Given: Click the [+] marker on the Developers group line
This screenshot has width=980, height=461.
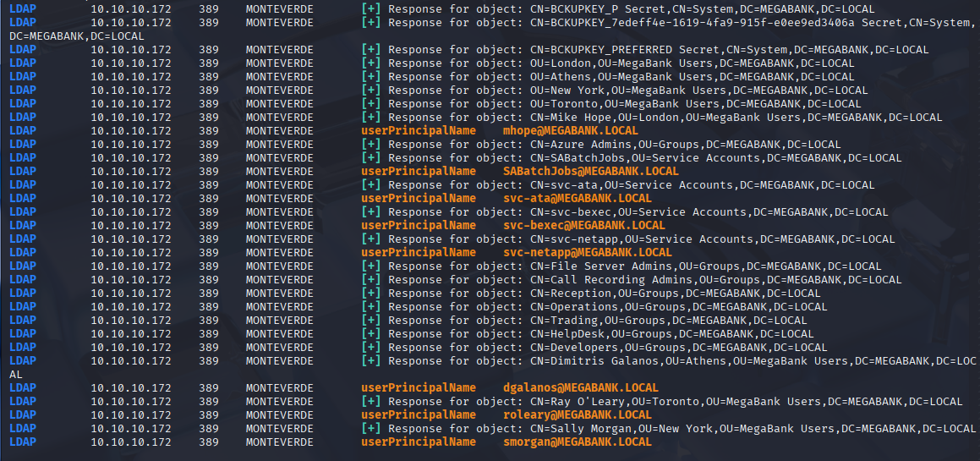Looking at the screenshot, I should [x=371, y=347].
